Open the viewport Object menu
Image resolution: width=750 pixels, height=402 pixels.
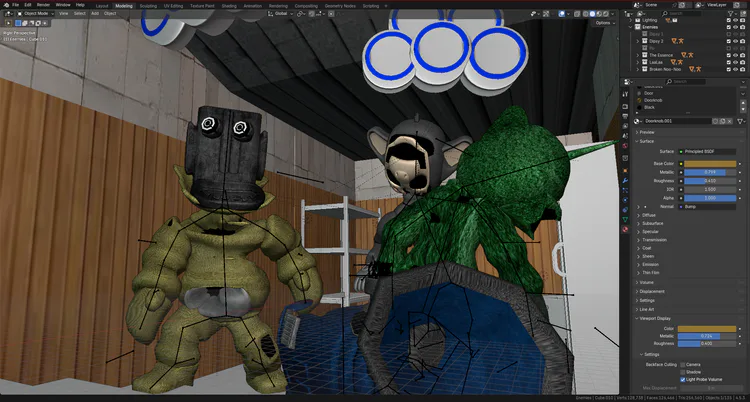click(x=110, y=13)
